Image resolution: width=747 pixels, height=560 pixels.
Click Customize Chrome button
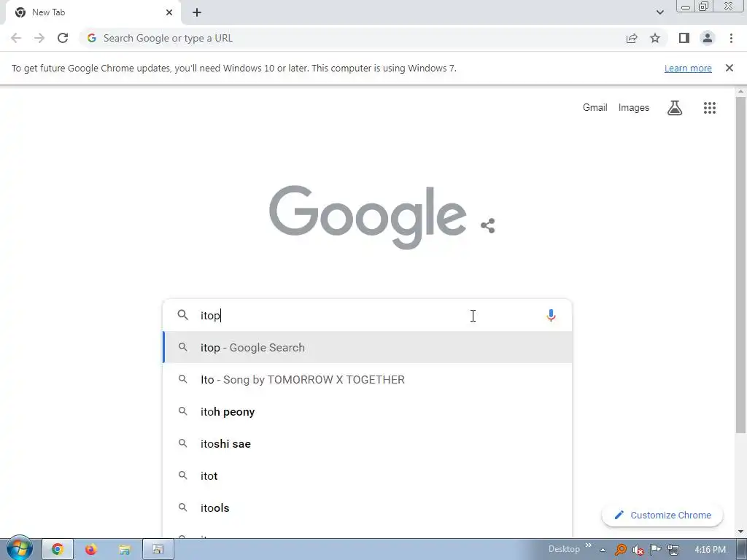662,516
